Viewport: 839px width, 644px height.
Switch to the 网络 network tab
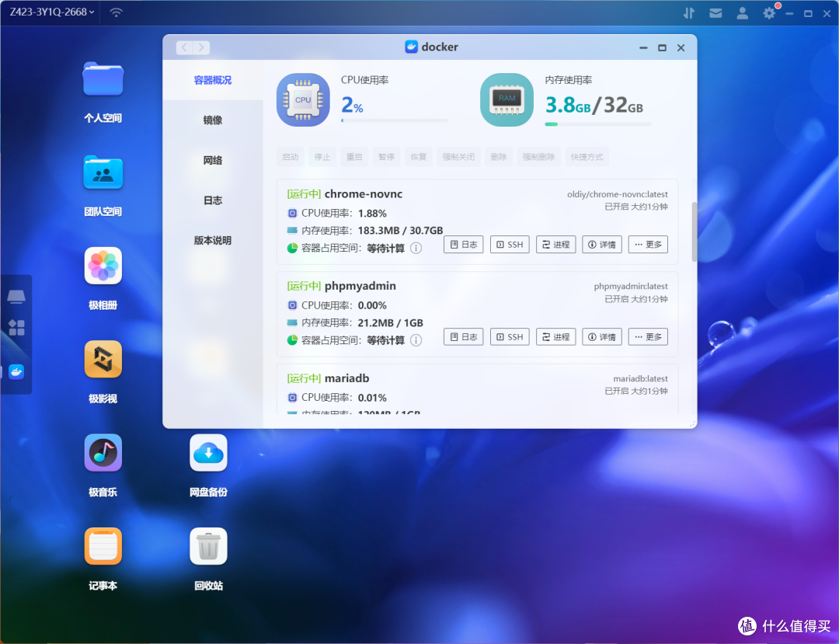point(213,160)
